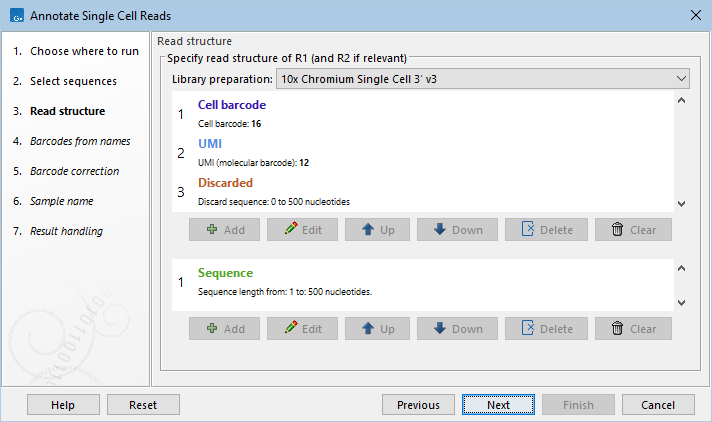712x422 pixels.
Task: Select the Discarded element in R1 list
Action: (225, 183)
